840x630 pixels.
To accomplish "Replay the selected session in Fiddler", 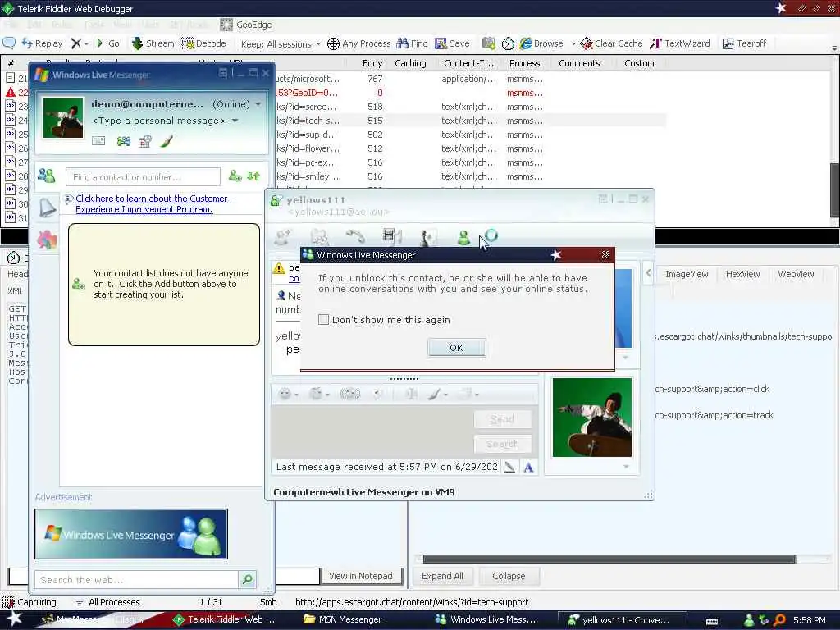I will [43, 43].
